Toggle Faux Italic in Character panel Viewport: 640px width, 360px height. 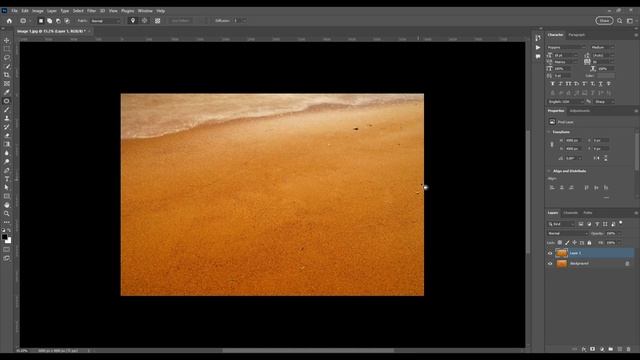[560, 84]
